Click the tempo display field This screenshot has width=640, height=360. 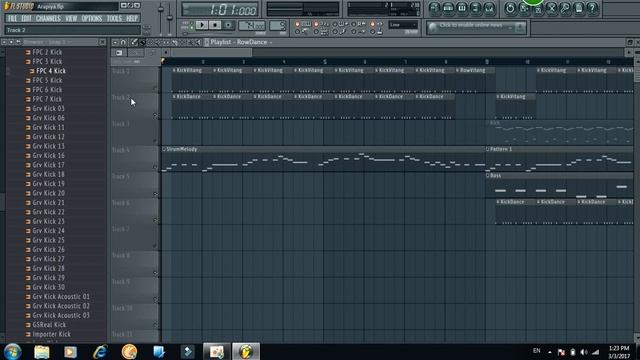(x=252, y=26)
